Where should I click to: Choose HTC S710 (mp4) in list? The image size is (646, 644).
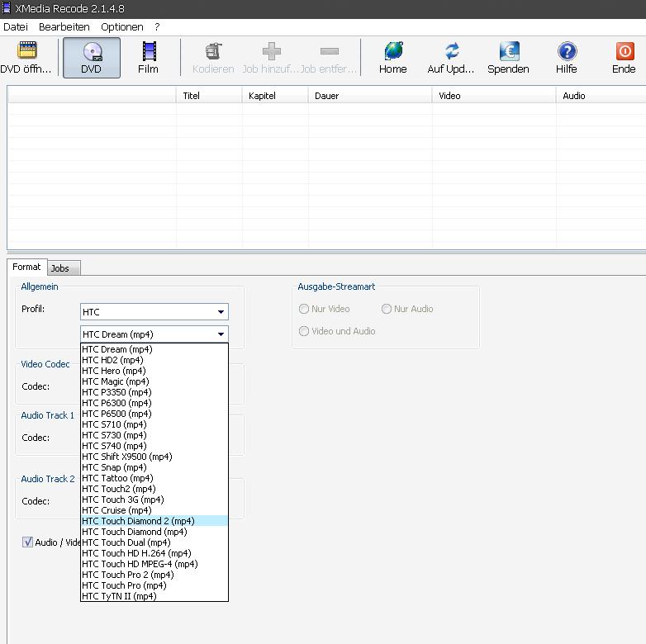pyautogui.click(x=154, y=424)
